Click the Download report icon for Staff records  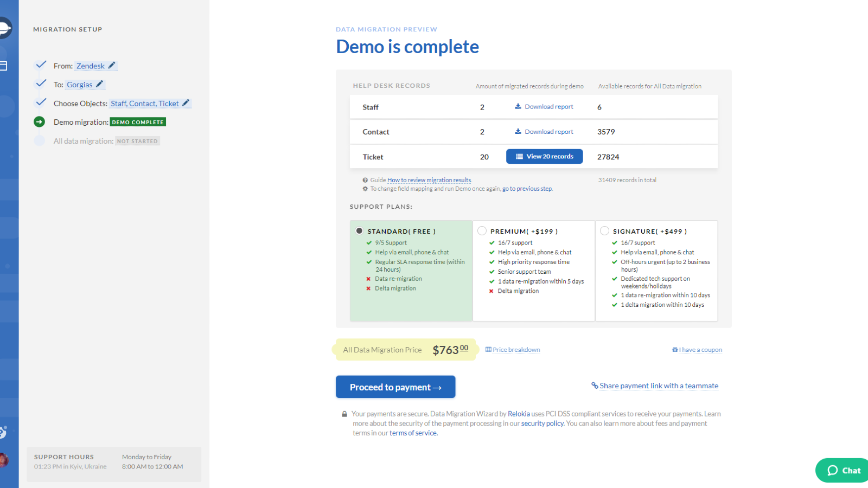[518, 106]
